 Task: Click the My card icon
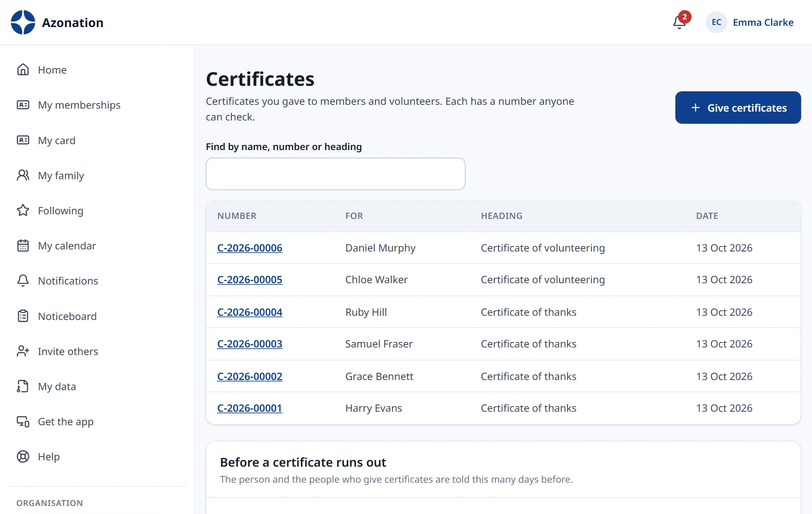coord(23,140)
